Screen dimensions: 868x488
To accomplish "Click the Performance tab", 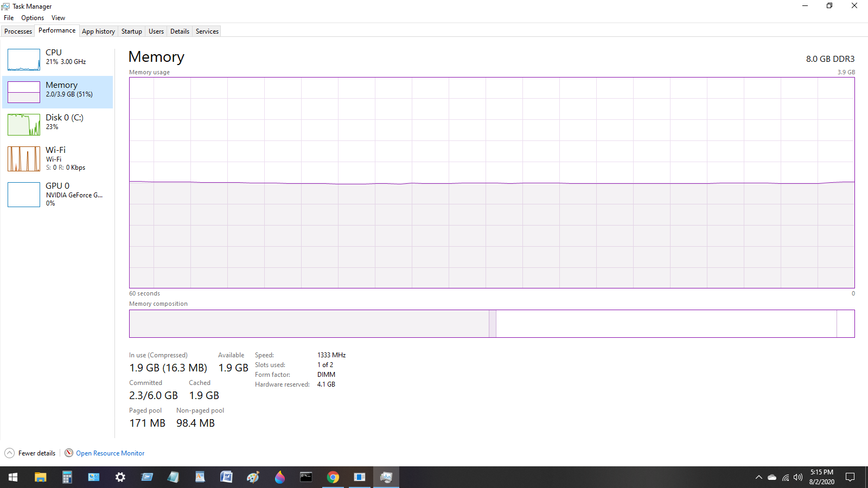I will click(x=57, y=30).
